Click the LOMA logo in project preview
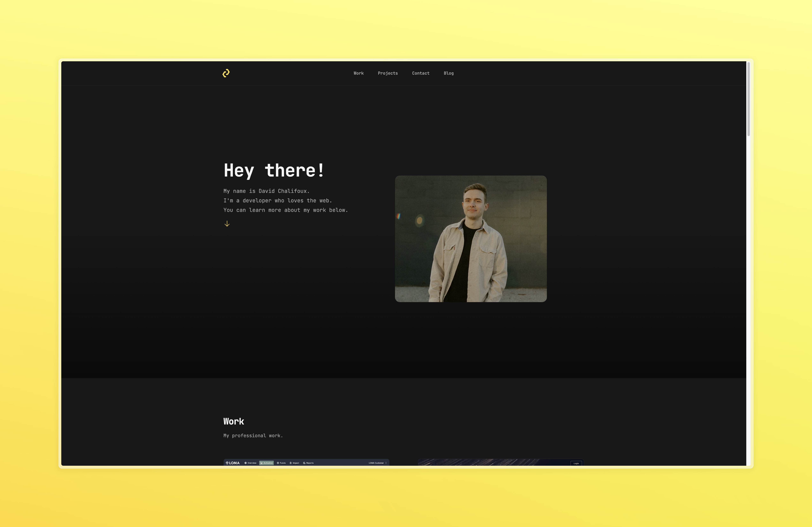The image size is (812, 527). (233, 463)
